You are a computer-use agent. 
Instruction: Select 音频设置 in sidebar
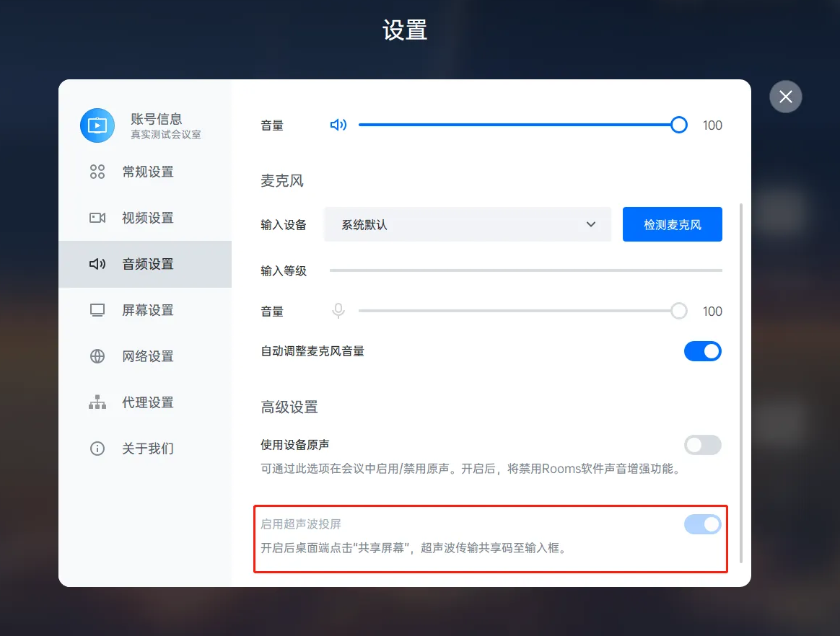click(x=145, y=264)
